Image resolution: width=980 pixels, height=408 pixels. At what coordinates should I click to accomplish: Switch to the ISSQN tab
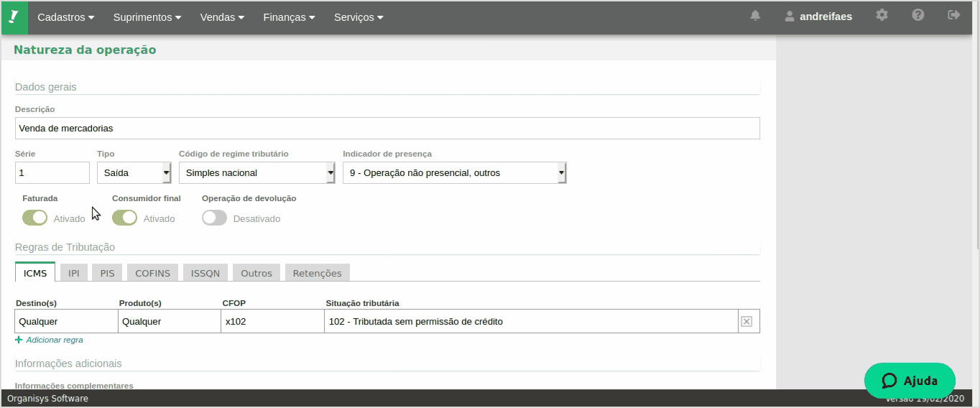[205, 273]
